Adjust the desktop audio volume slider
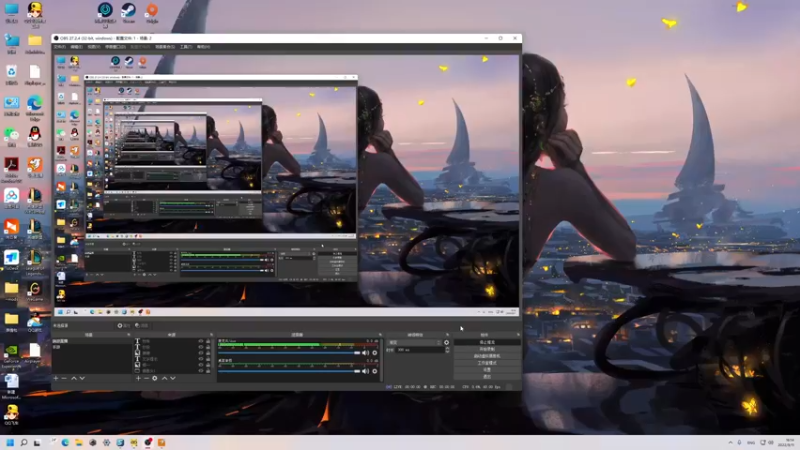This screenshot has height=450, width=800. [289, 371]
